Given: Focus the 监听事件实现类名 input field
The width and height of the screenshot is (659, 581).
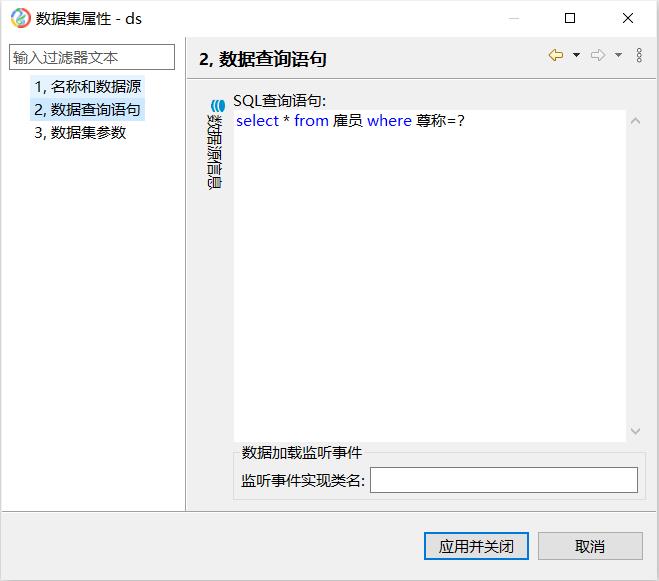Looking at the screenshot, I should coord(503,480).
